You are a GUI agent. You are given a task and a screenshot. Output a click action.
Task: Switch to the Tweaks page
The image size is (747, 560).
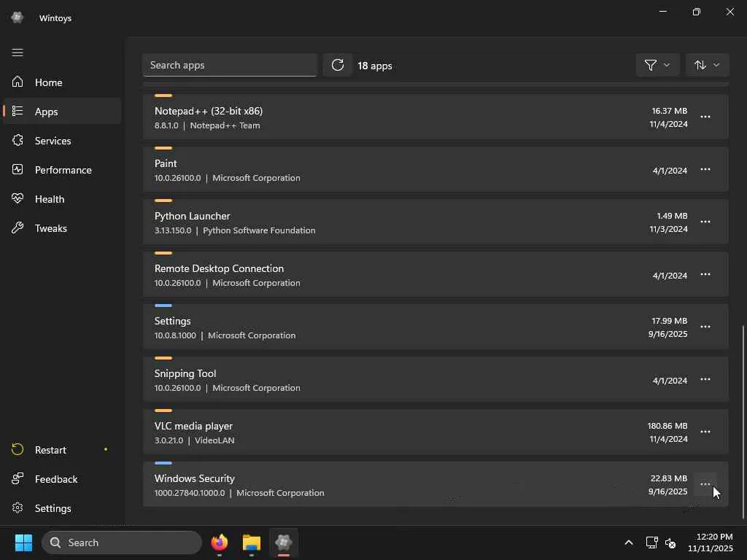[x=62, y=228]
